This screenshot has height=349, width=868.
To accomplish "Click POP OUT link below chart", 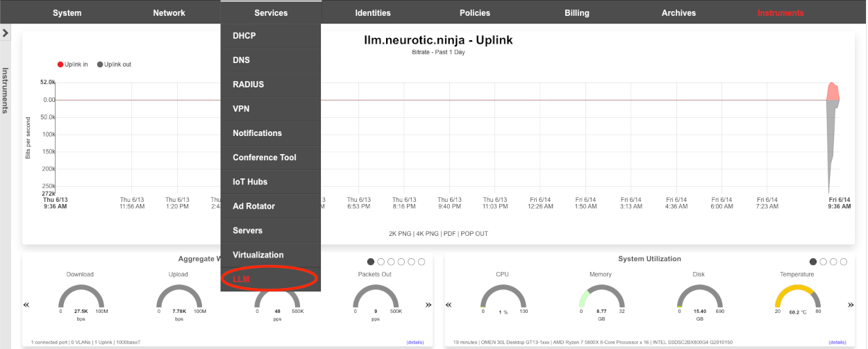I will pyautogui.click(x=474, y=234).
